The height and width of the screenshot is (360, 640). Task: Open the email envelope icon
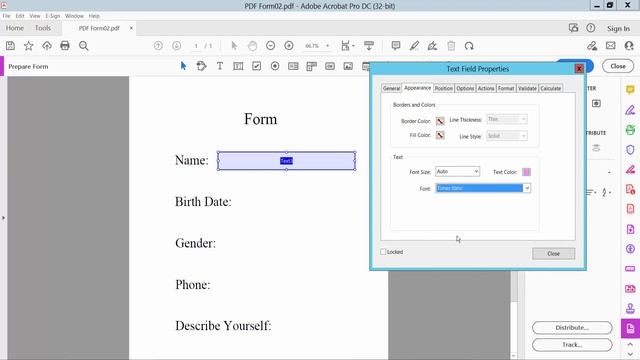point(611,46)
